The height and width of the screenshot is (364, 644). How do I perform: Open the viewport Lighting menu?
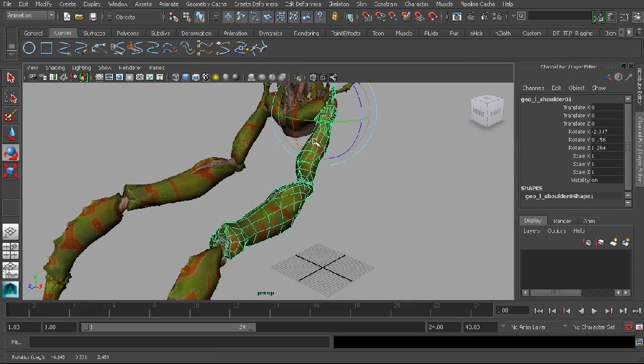pos(81,67)
